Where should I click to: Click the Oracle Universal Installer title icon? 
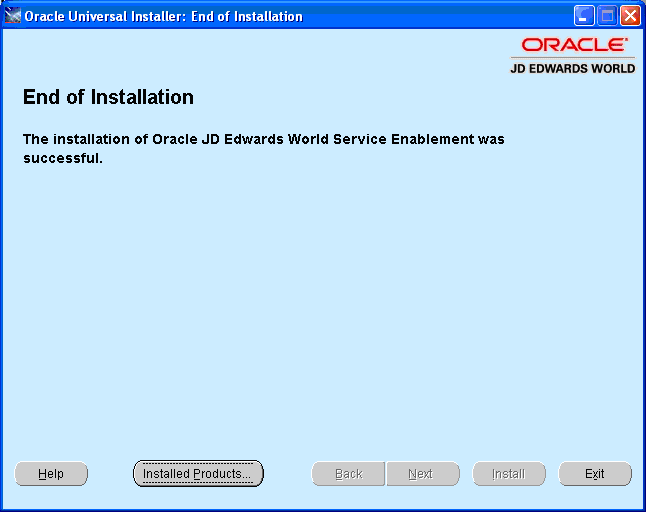[13, 16]
